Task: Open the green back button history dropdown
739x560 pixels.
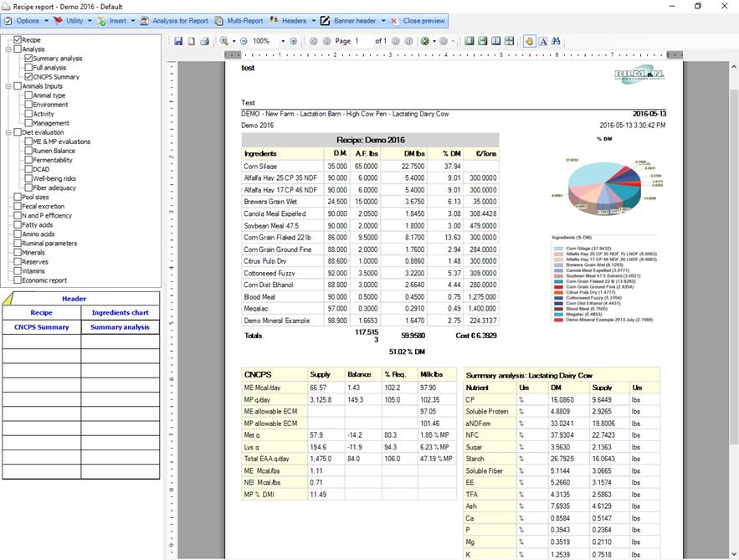Action: (x=434, y=42)
